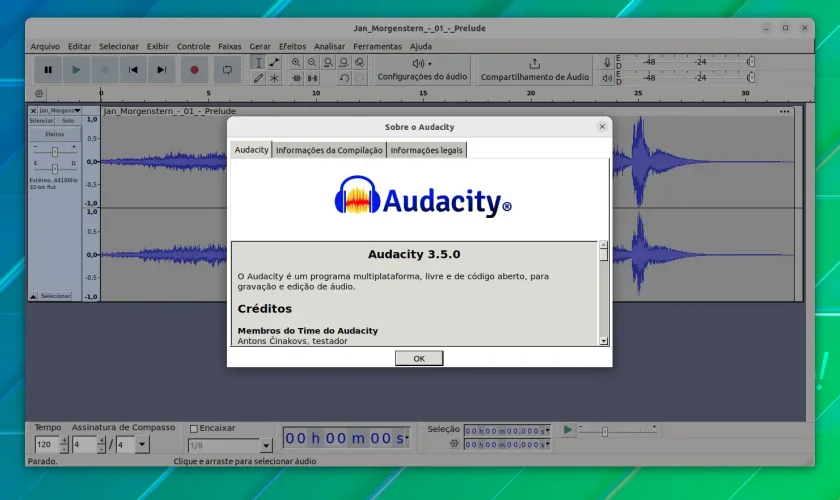Click the credits scrollbar down arrow
Viewport: 840px width, 500px height.
pyautogui.click(x=604, y=341)
